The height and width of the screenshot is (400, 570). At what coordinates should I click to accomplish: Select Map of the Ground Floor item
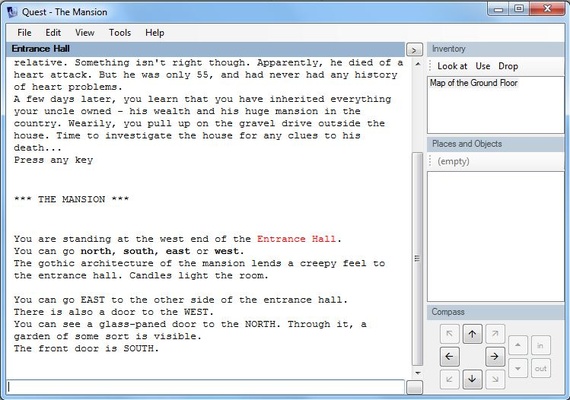pyautogui.click(x=474, y=83)
